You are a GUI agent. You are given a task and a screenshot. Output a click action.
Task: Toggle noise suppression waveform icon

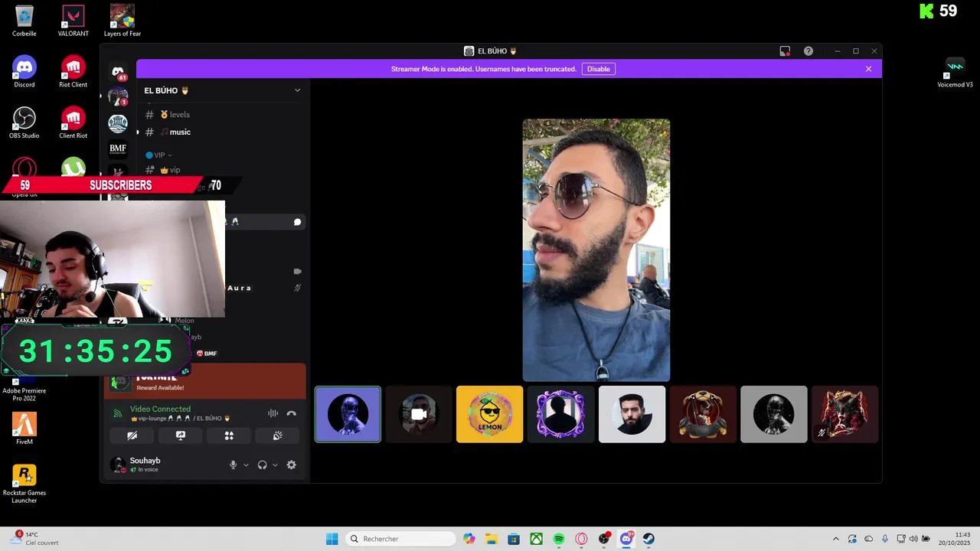click(273, 413)
